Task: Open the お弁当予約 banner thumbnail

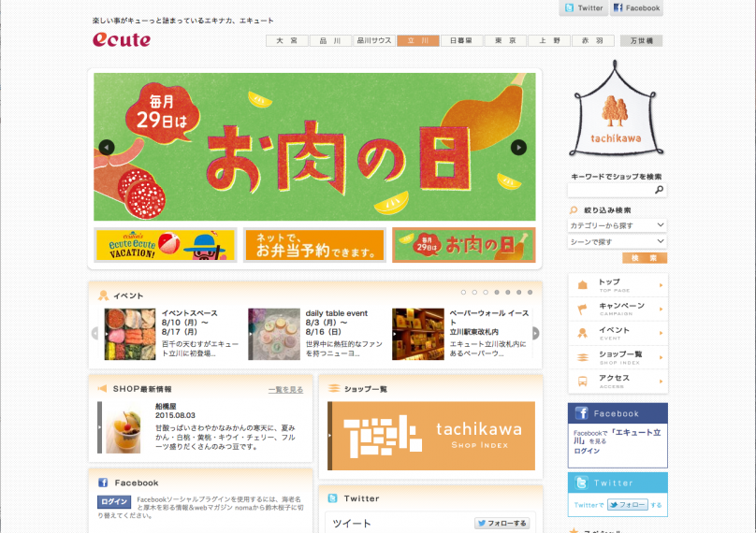Action: (314, 245)
